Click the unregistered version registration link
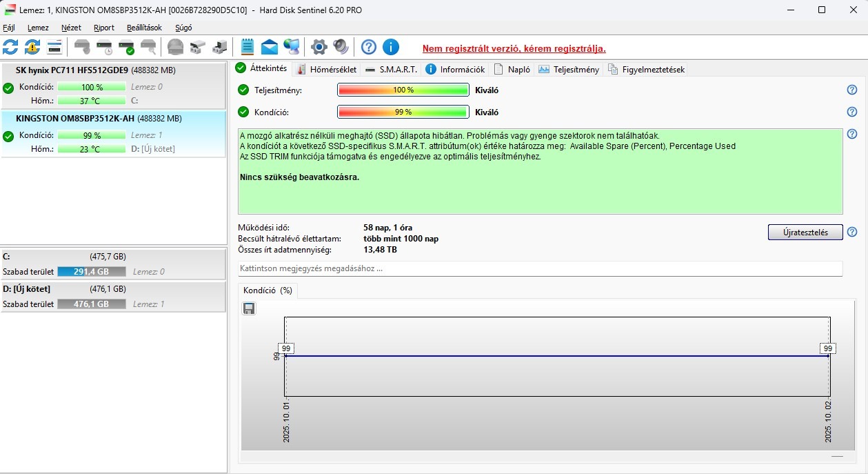Screen dimensions: 868x474 [514, 48]
